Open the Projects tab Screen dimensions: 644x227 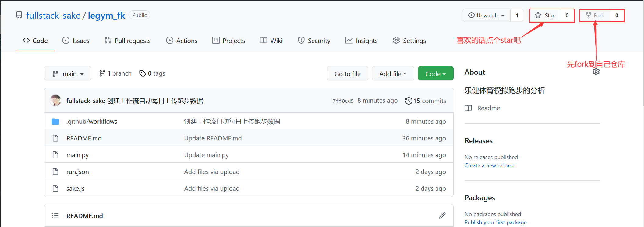point(228,41)
